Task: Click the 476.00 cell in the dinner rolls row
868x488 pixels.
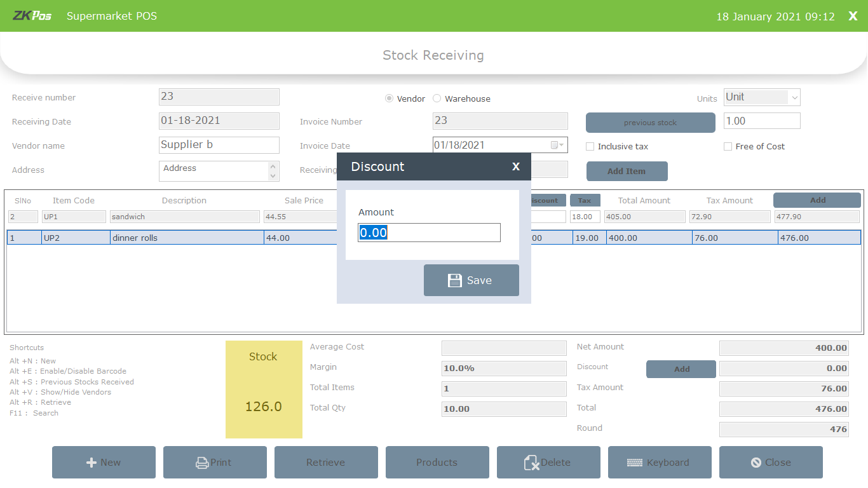Action: 819,238
